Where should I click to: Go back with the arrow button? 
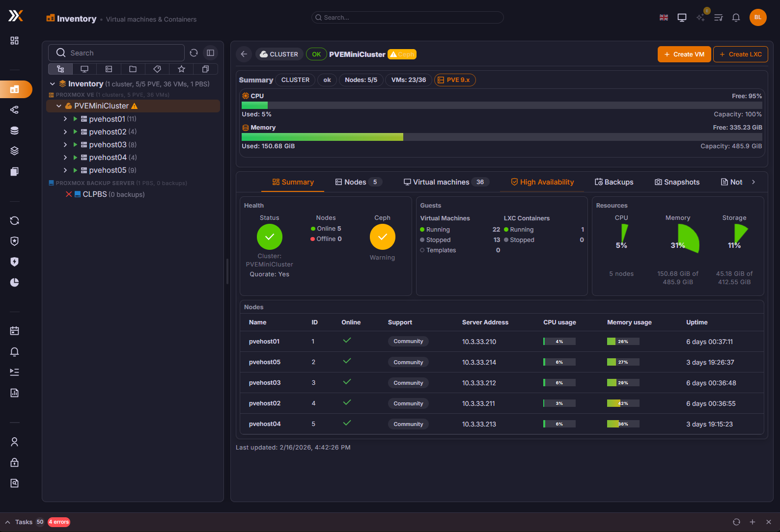[x=244, y=54]
